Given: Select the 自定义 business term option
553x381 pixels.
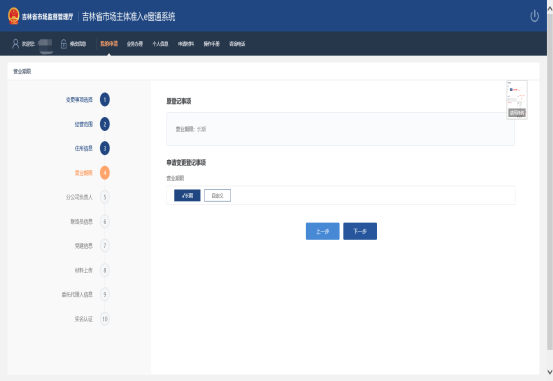Looking at the screenshot, I should (x=217, y=195).
